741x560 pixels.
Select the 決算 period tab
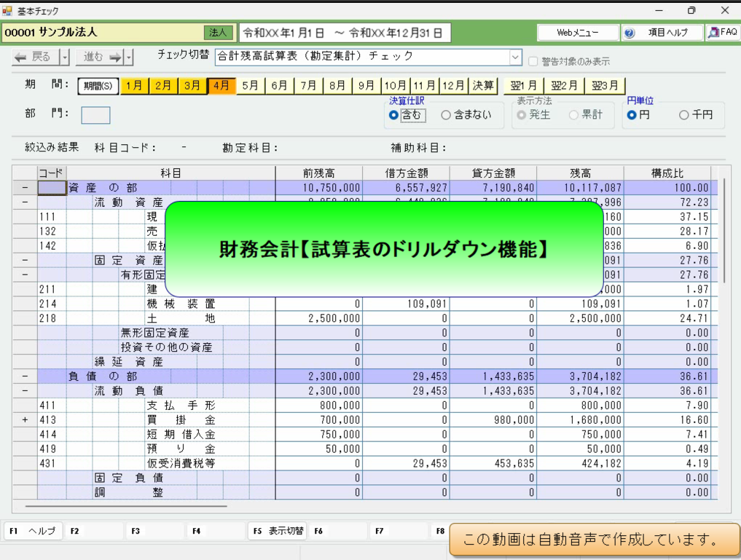point(483,86)
